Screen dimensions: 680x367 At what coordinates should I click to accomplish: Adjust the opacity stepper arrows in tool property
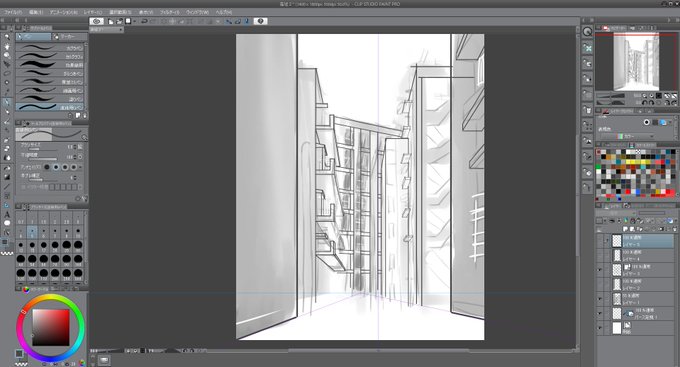[x=75, y=157]
